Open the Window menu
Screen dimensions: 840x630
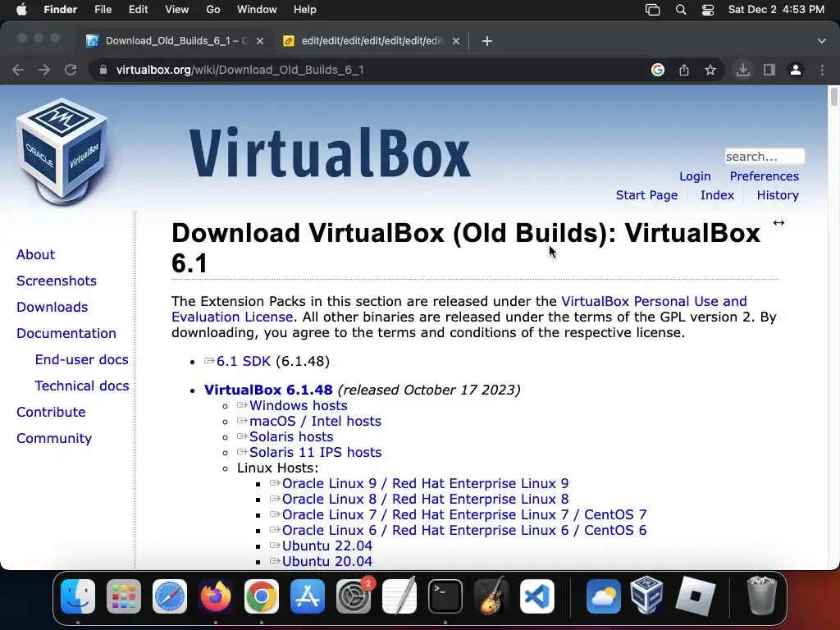tap(257, 10)
